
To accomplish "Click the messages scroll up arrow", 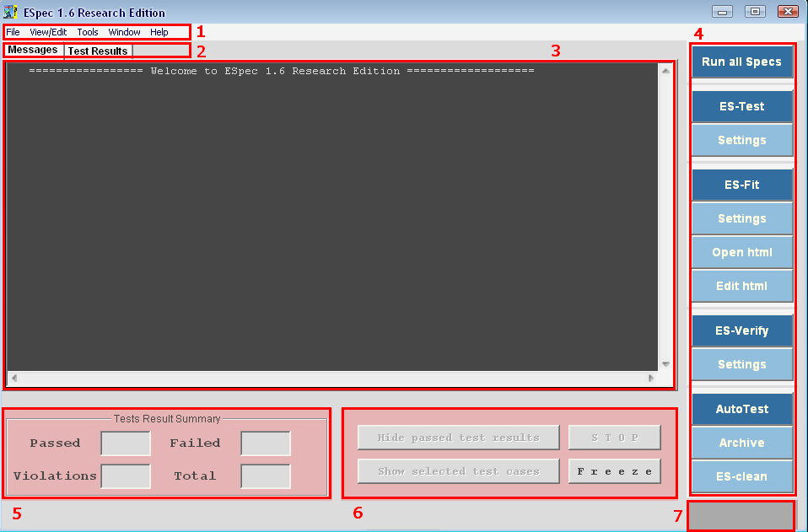I will 665,71.
